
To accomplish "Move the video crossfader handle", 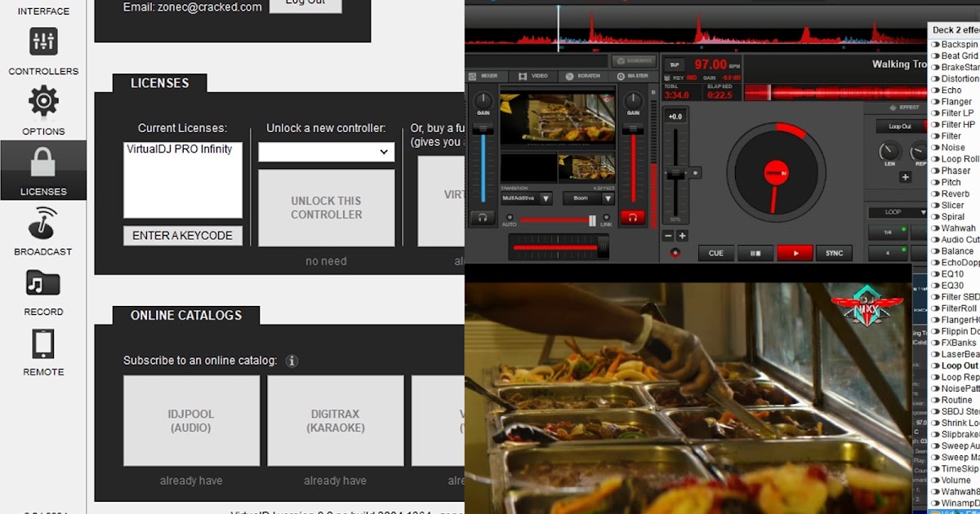I will point(592,220).
